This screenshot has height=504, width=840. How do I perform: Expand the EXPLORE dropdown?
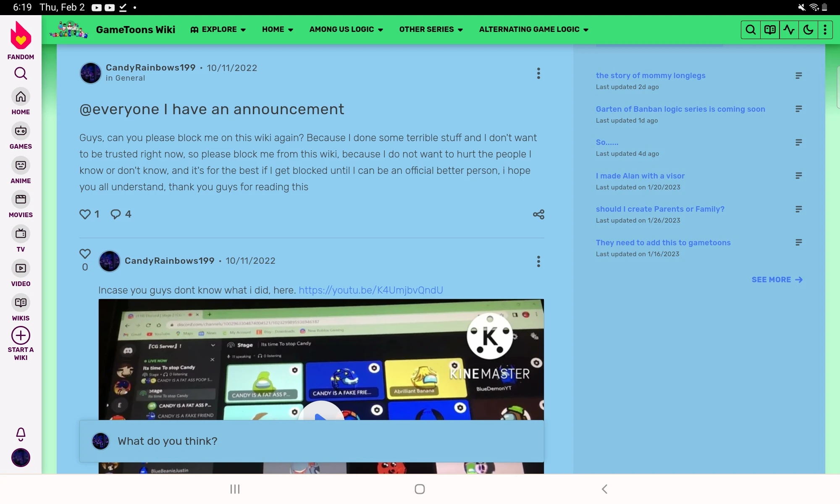click(x=218, y=29)
